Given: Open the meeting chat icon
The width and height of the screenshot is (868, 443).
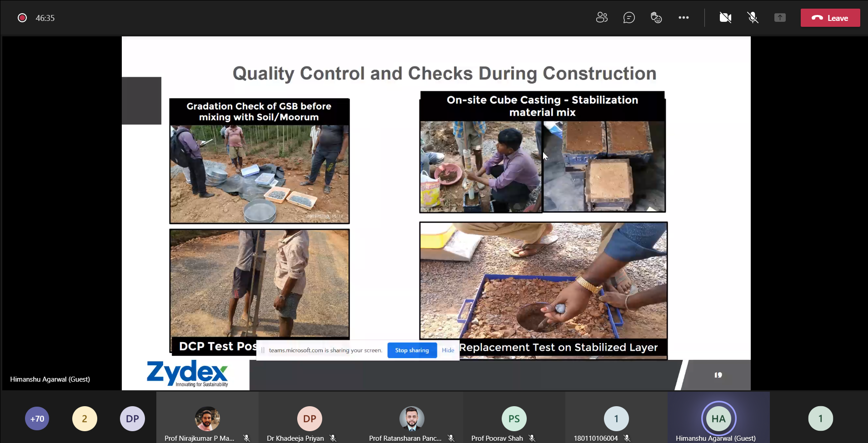Looking at the screenshot, I should pyautogui.click(x=629, y=18).
